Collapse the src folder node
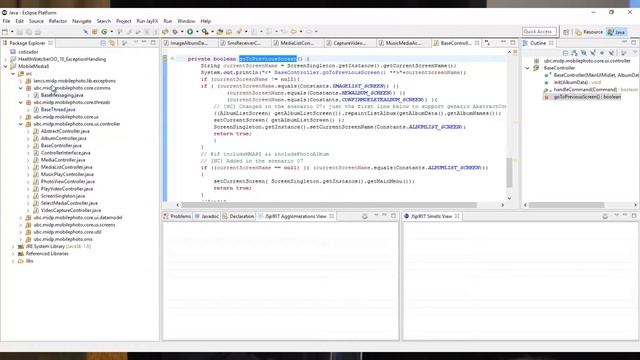 click(x=13, y=73)
